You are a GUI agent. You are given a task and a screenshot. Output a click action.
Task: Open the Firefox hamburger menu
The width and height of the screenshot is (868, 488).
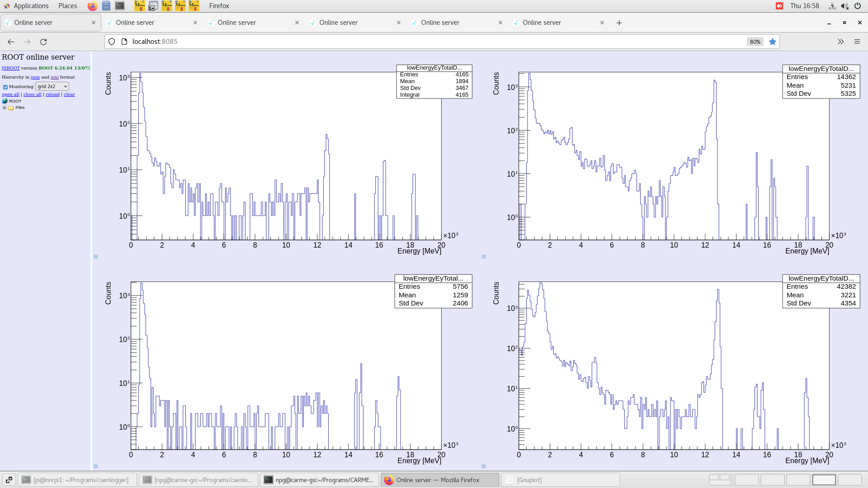pos(857,42)
